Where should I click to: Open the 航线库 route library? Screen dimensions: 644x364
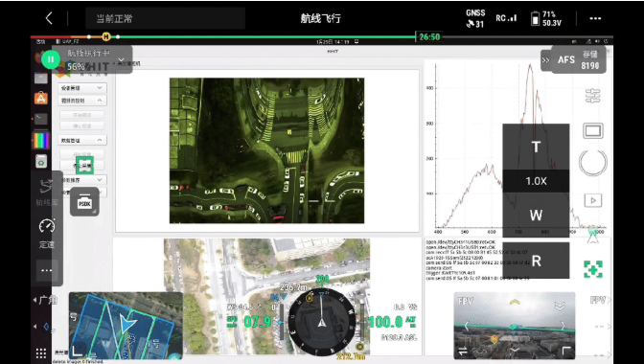[46, 192]
